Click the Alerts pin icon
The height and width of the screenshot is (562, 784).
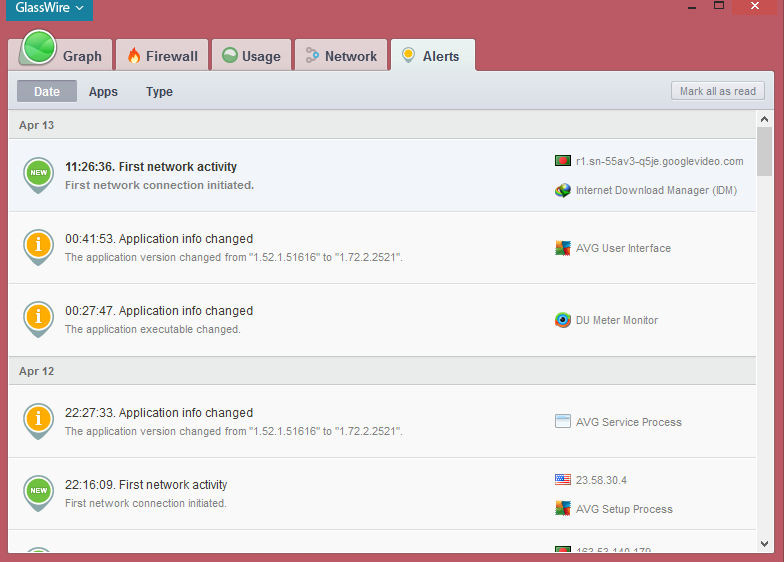tap(408, 55)
